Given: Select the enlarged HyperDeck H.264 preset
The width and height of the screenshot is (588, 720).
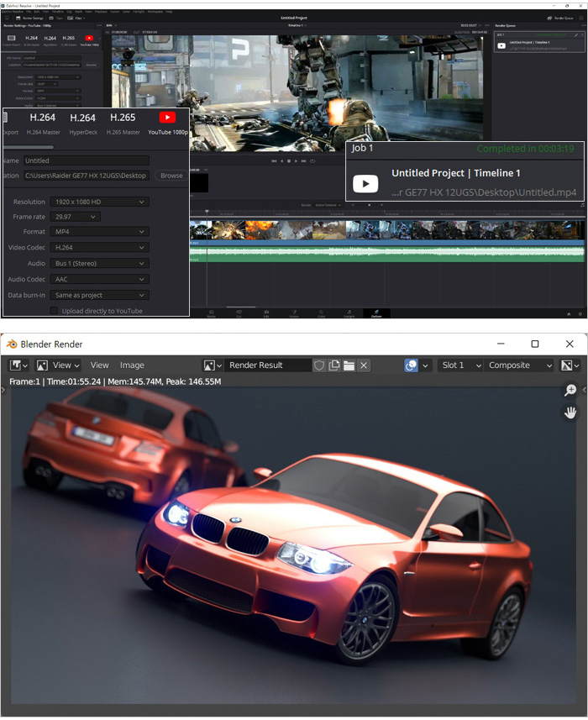Looking at the screenshot, I should coord(83,124).
